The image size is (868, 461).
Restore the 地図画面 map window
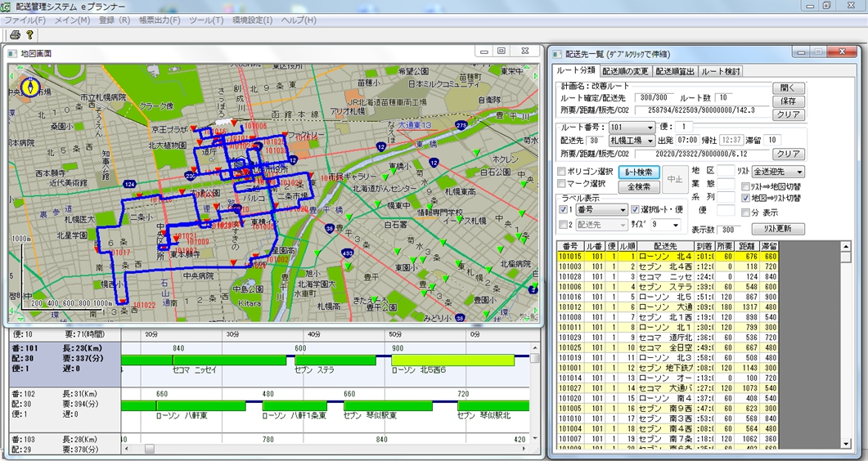coord(501,51)
